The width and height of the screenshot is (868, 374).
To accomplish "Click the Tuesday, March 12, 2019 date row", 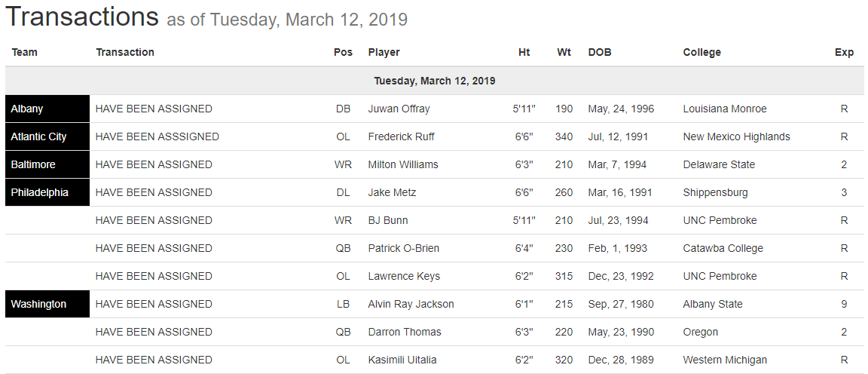I will coord(434,81).
